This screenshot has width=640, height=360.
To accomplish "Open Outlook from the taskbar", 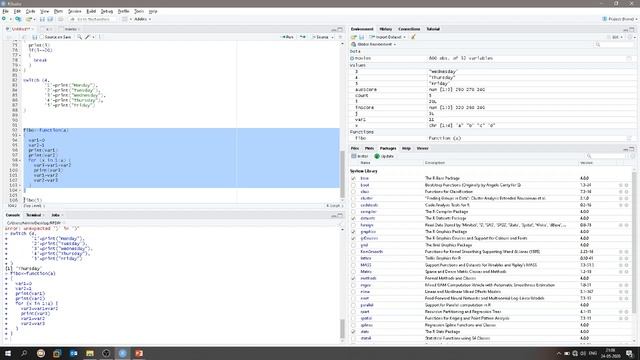I will (73, 353).
